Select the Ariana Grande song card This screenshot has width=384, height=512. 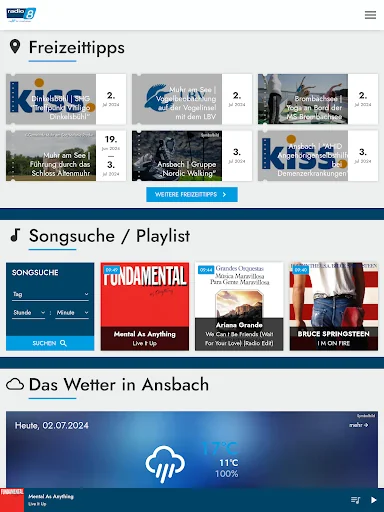(x=239, y=306)
